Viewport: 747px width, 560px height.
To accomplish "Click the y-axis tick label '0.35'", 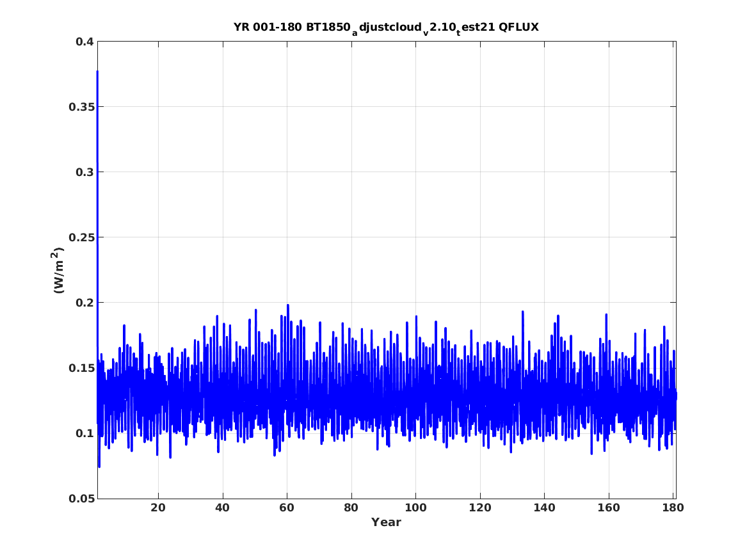I will coord(81,107).
